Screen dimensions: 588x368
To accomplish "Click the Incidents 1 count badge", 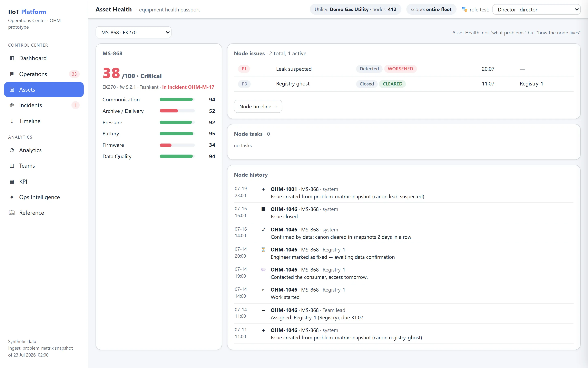I will (76, 105).
